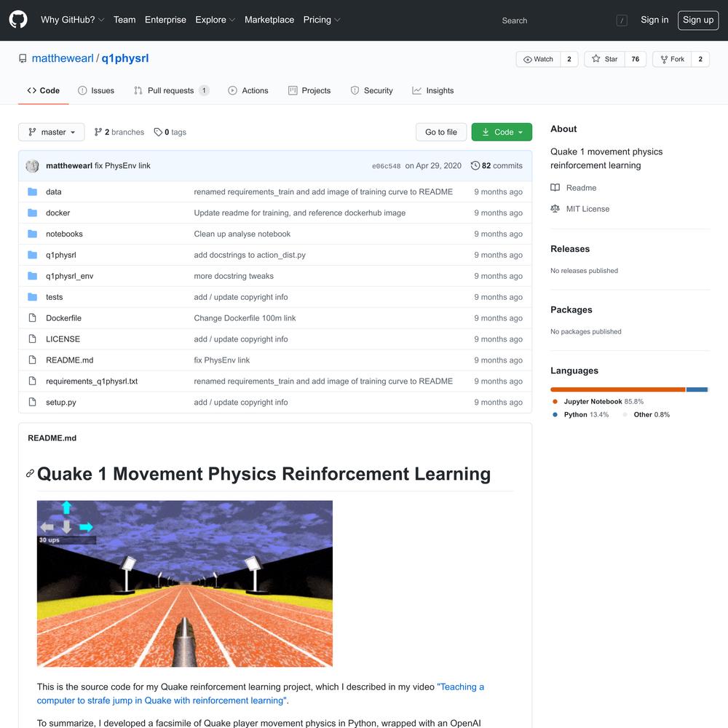
Task: Click the commits history clock icon
Action: (475, 166)
